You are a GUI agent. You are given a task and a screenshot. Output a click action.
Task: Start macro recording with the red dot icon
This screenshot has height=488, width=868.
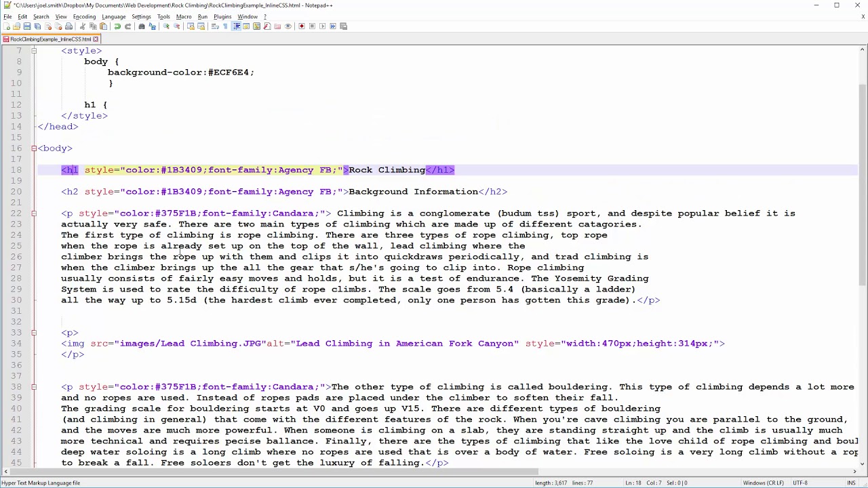click(302, 26)
